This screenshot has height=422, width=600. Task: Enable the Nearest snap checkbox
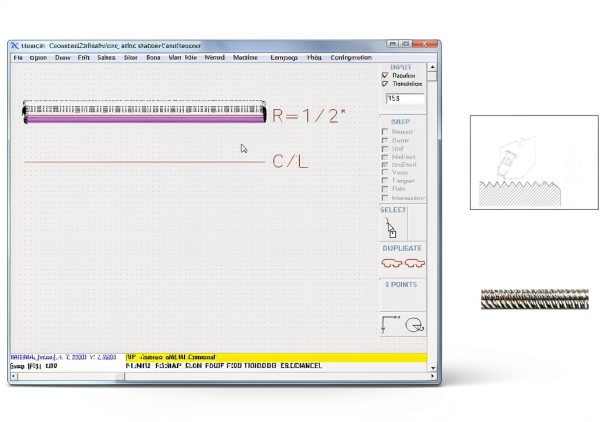(385, 132)
